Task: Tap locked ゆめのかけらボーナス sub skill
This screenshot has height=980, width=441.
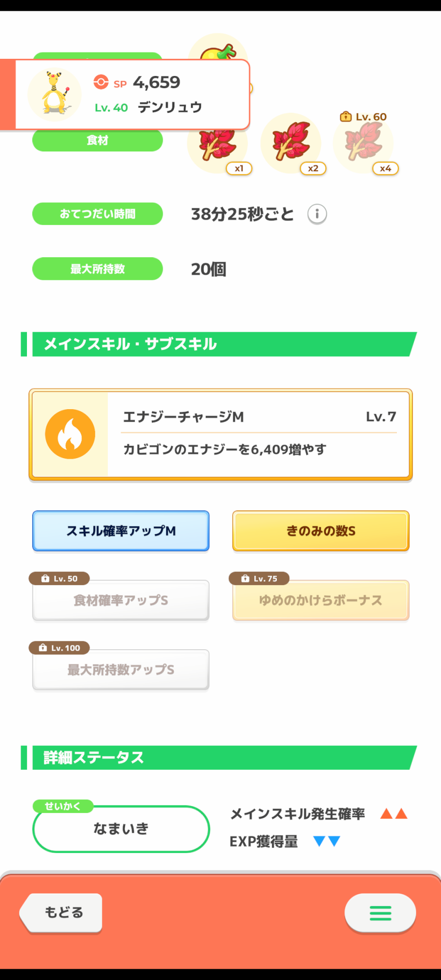Action: click(x=320, y=600)
